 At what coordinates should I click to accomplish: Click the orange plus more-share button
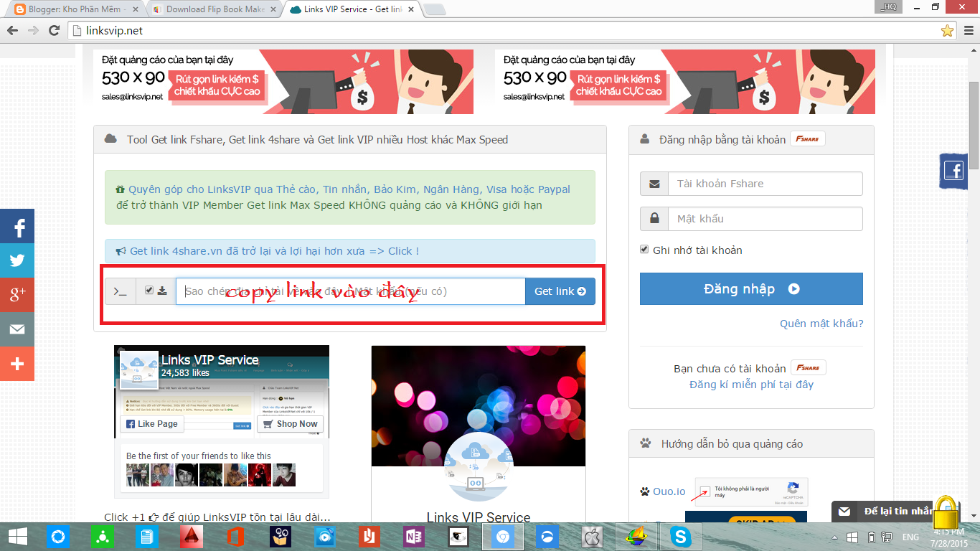(x=17, y=364)
